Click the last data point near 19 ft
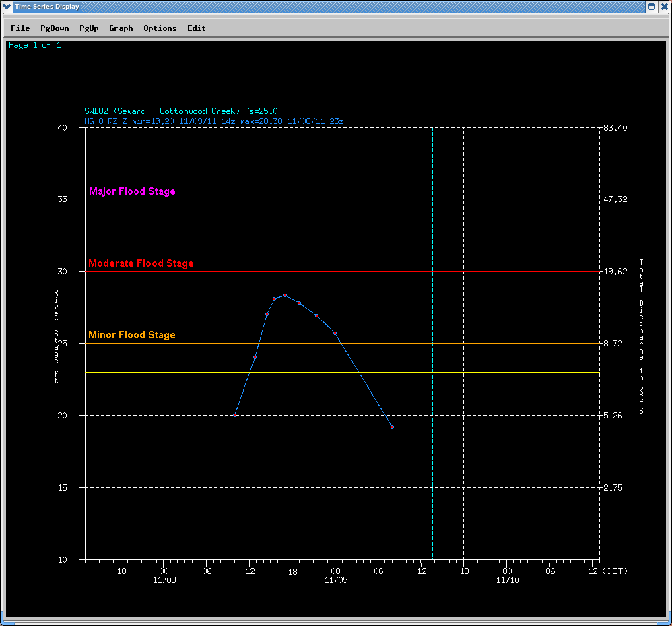This screenshot has width=672, height=626. click(x=392, y=427)
